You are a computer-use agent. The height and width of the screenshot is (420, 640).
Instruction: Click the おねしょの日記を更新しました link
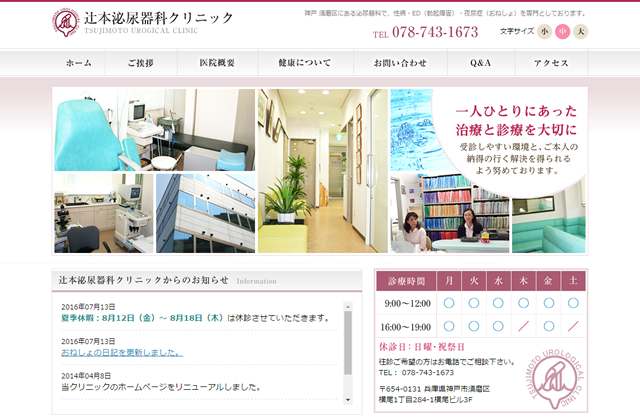pyautogui.click(x=122, y=352)
